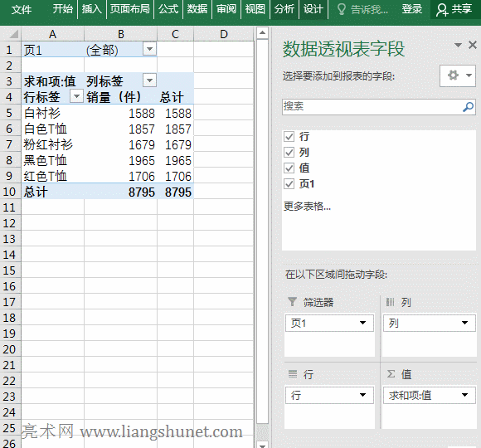
Task: Select the 分析 tab
Action: tap(284, 9)
